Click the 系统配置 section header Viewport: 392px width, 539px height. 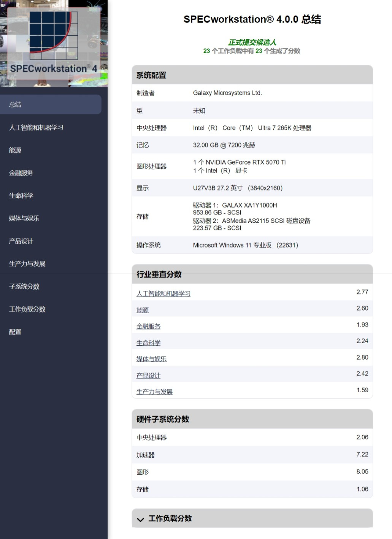(252, 75)
